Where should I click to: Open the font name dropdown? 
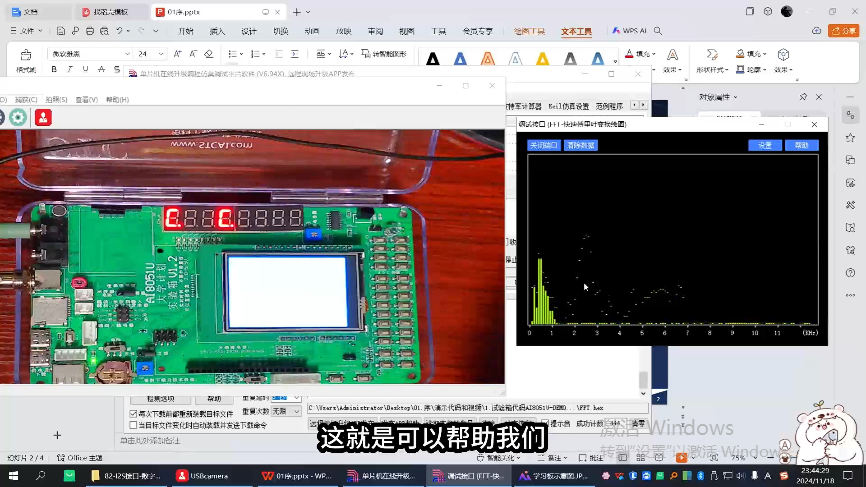click(128, 54)
